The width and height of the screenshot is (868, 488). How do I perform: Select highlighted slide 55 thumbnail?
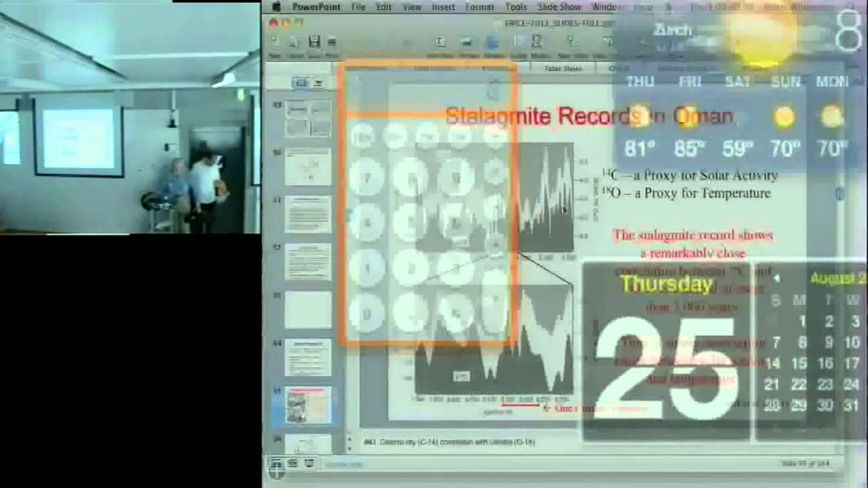(308, 405)
